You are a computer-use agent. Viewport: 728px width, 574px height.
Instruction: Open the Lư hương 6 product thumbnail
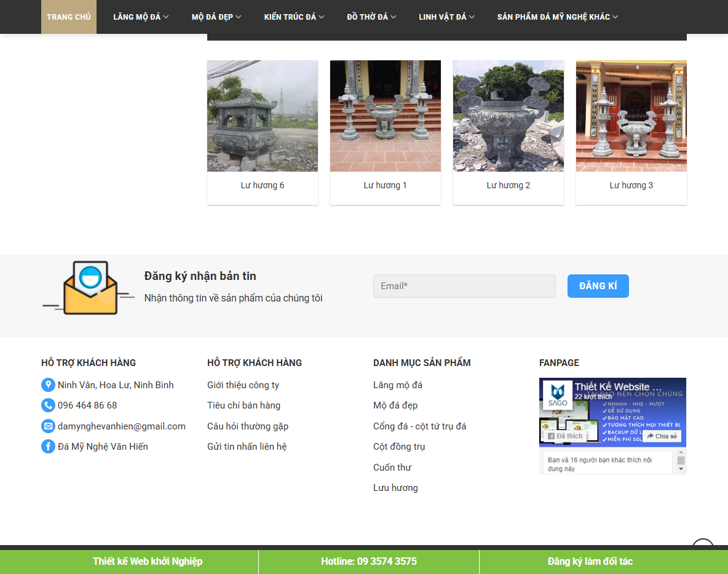(263, 116)
